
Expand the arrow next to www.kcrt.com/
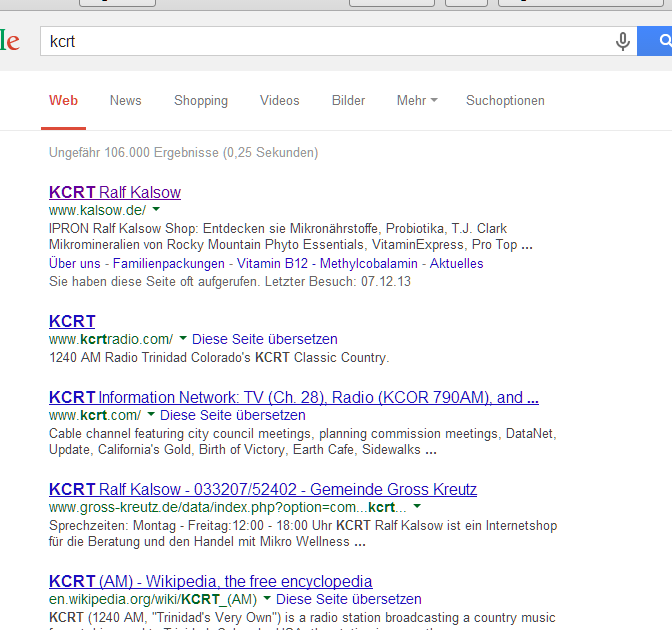point(151,414)
